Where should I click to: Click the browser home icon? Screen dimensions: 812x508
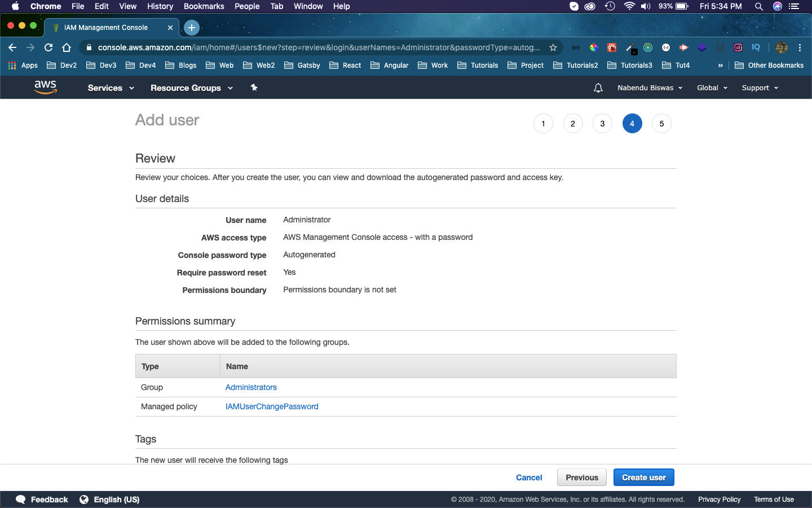coord(67,47)
